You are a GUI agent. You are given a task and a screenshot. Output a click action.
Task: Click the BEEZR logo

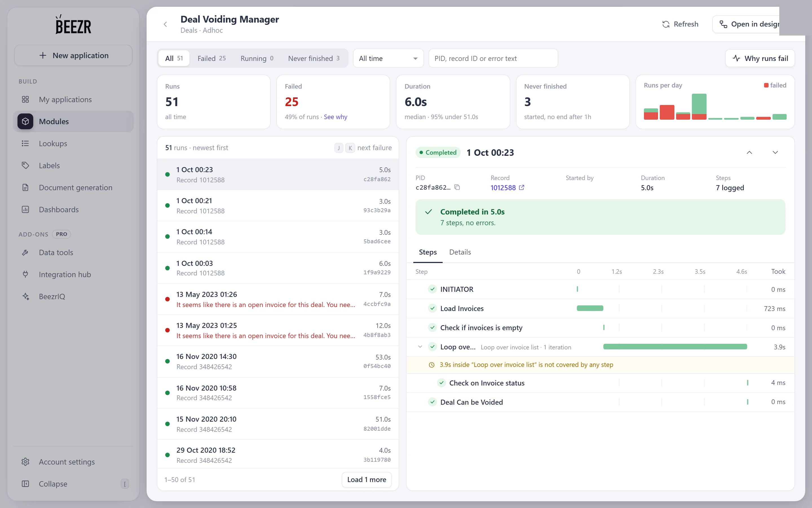[x=73, y=25]
